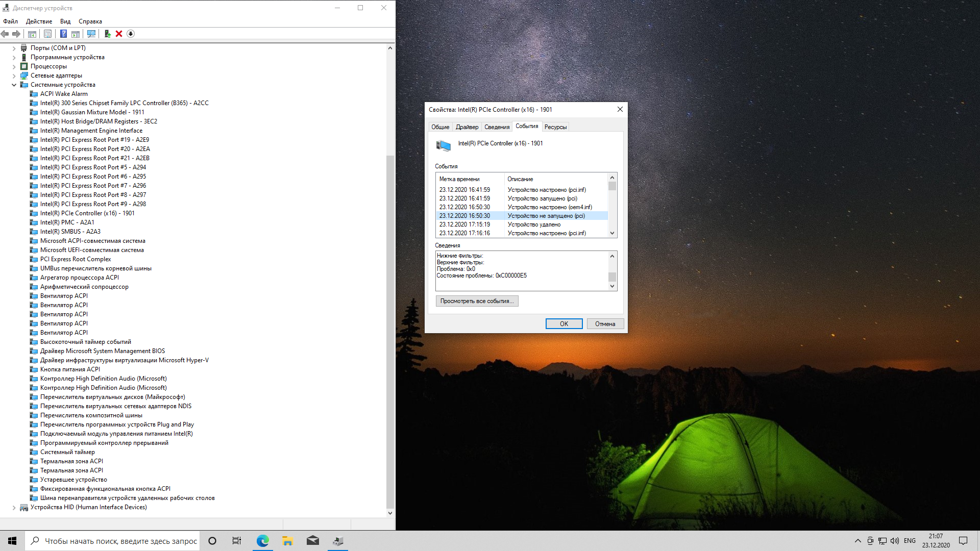Toggle the action pane toolbar icon
This screenshot has height=551, width=980.
pyautogui.click(x=76, y=34)
